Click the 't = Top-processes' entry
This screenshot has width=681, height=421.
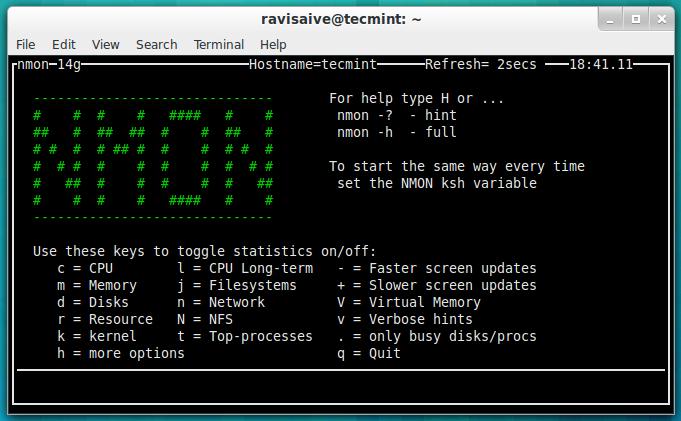[244, 336]
